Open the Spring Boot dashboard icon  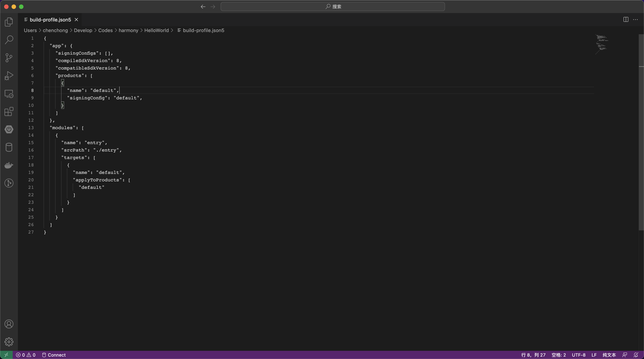pyautogui.click(x=9, y=129)
